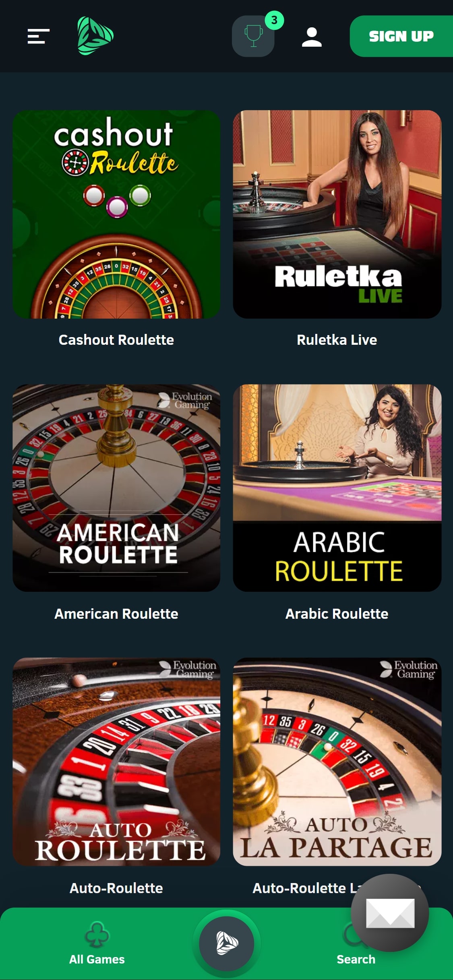The height and width of the screenshot is (980, 453).
Task: Open the Ruletka Live game thumbnail
Action: 337,214
